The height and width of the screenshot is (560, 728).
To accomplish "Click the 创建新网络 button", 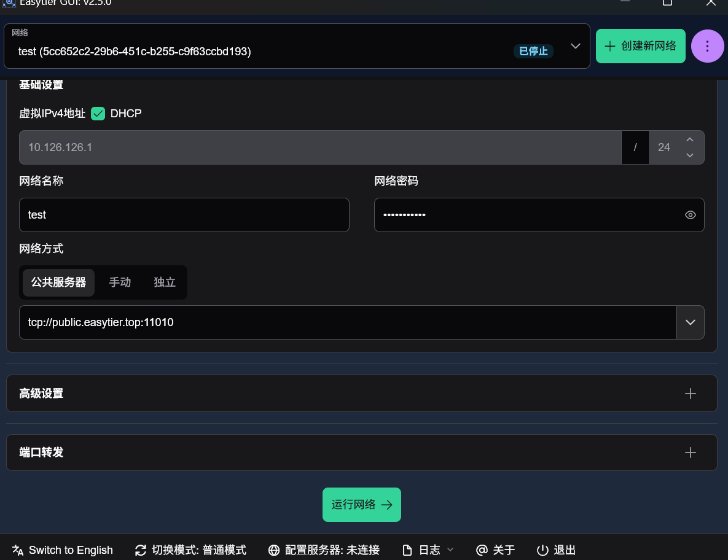I will 640,45.
